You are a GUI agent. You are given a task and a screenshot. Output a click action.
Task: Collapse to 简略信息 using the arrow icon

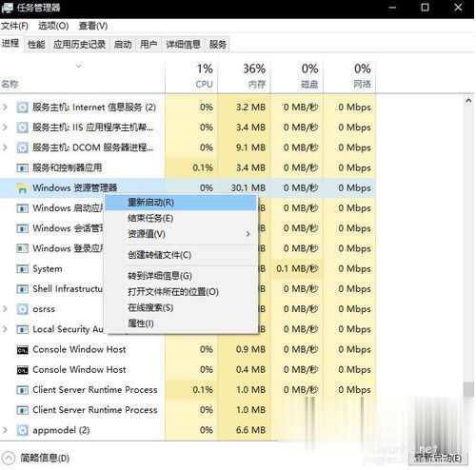[9, 458]
